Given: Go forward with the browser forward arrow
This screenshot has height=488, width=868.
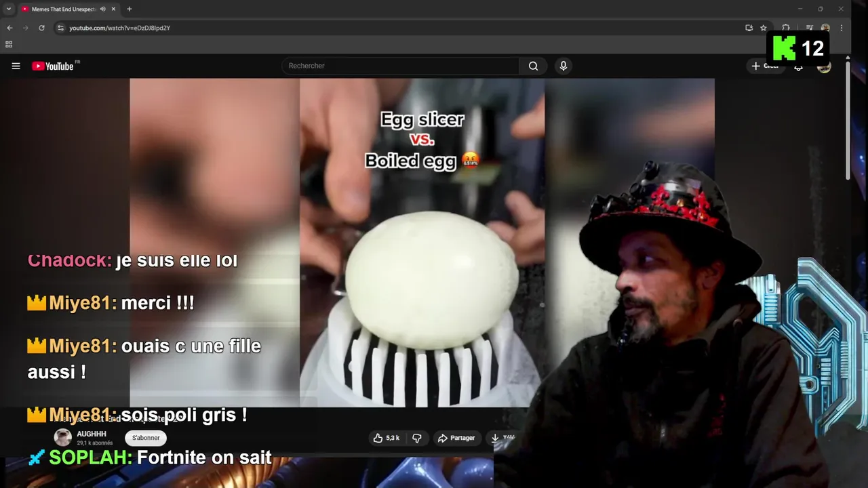Looking at the screenshot, I should tap(26, 28).
